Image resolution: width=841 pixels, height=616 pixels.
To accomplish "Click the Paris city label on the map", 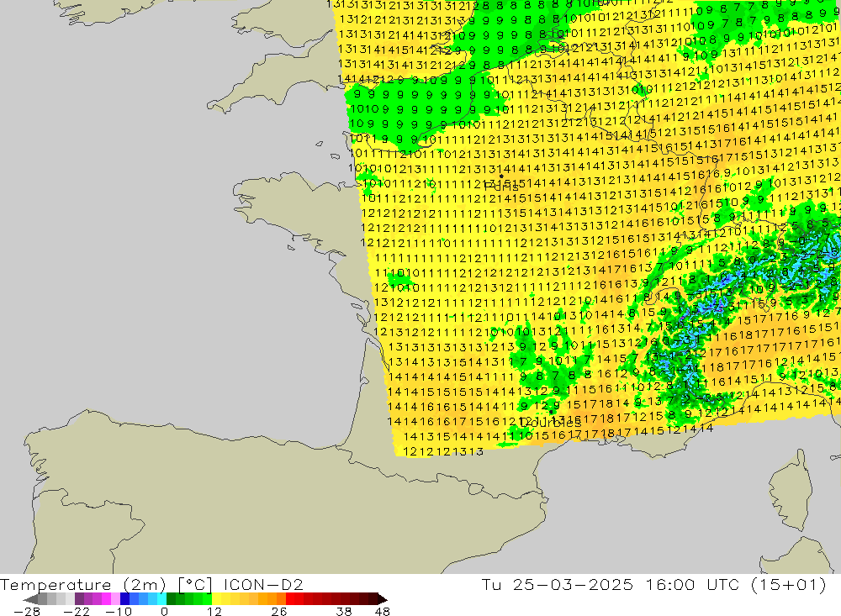I will point(501,187).
